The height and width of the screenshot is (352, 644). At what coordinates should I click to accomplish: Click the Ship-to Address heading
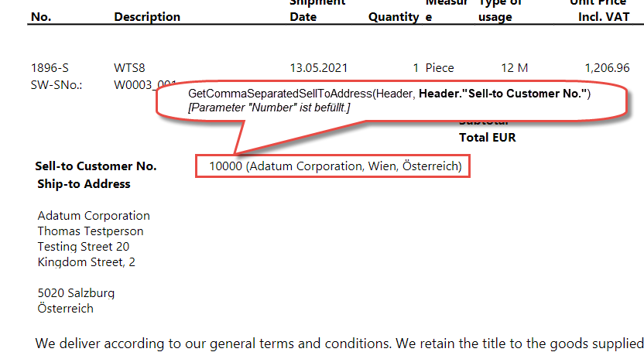tap(84, 184)
